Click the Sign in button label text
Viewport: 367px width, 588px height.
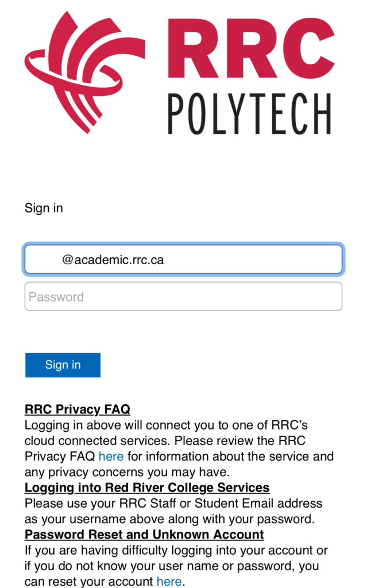(x=63, y=365)
